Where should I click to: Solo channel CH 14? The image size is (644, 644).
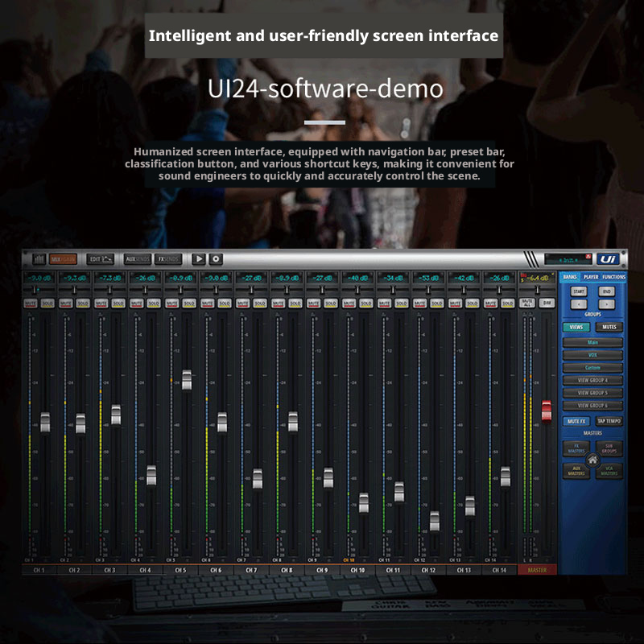click(x=508, y=303)
